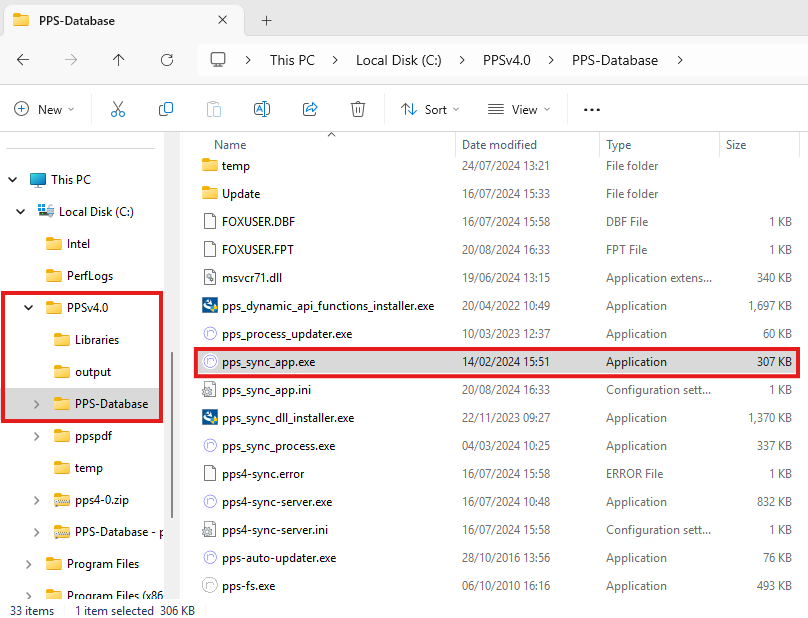Click the Rename icon in toolbar

(x=262, y=109)
